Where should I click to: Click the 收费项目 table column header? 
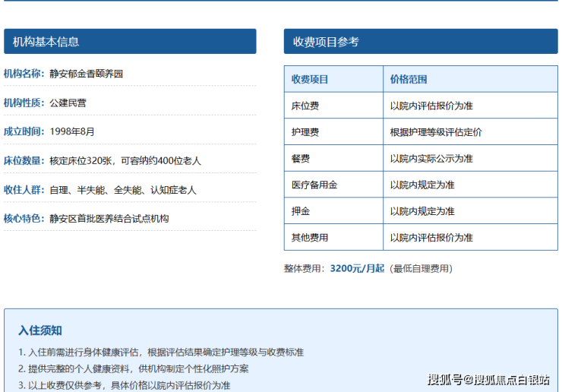coord(333,79)
